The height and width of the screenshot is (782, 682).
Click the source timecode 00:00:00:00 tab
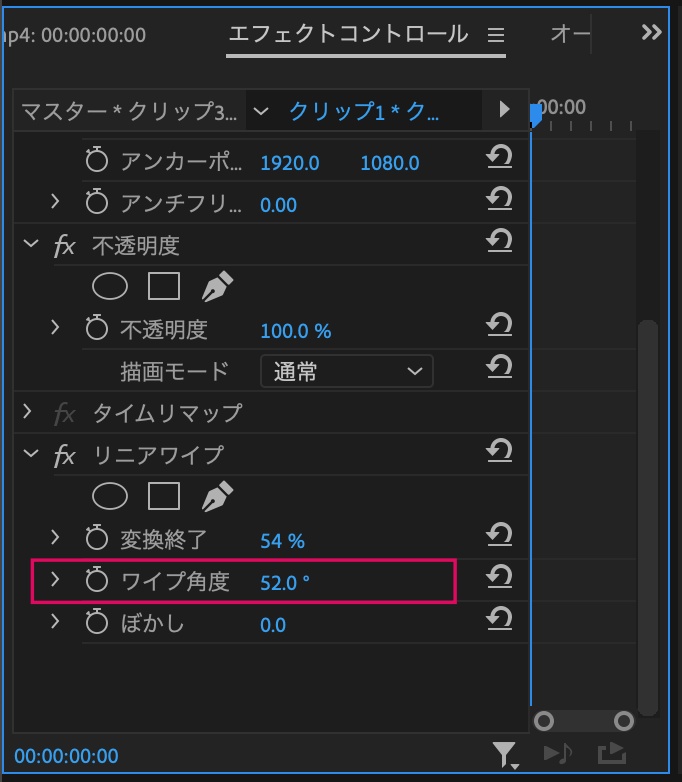(x=74, y=35)
